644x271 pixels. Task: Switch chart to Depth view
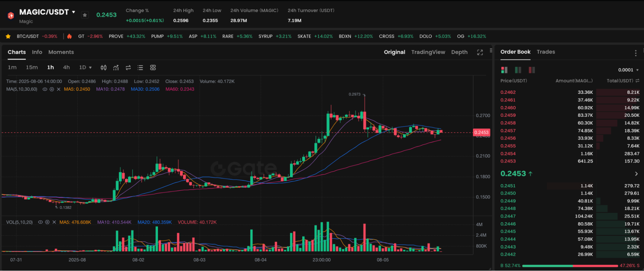point(459,52)
